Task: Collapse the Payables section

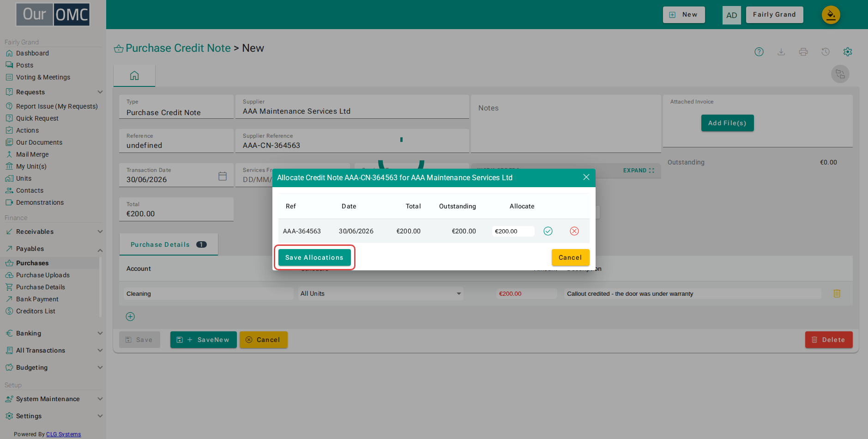Action: tap(53, 249)
